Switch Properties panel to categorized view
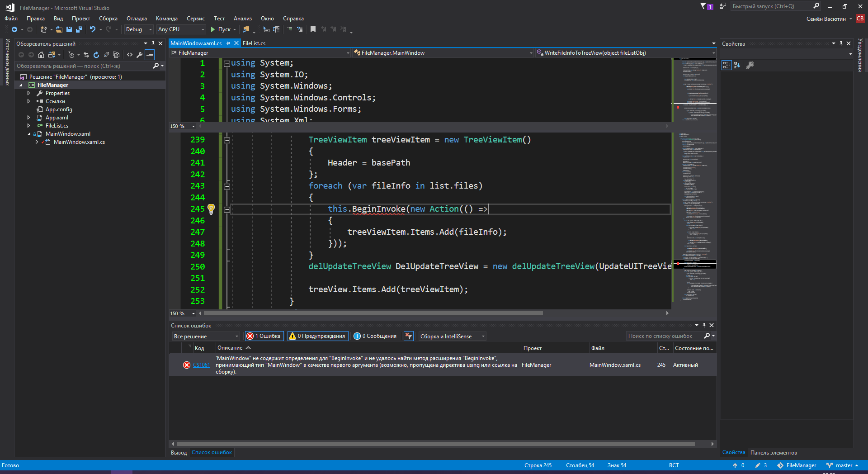The width and height of the screenshot is (868, 474). point(726,65)
